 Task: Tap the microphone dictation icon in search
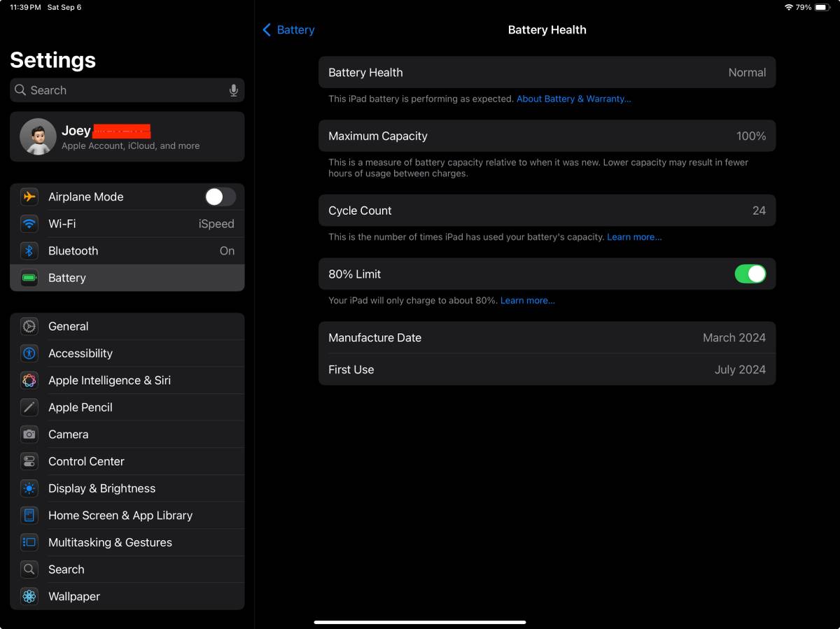click(233, 90)
